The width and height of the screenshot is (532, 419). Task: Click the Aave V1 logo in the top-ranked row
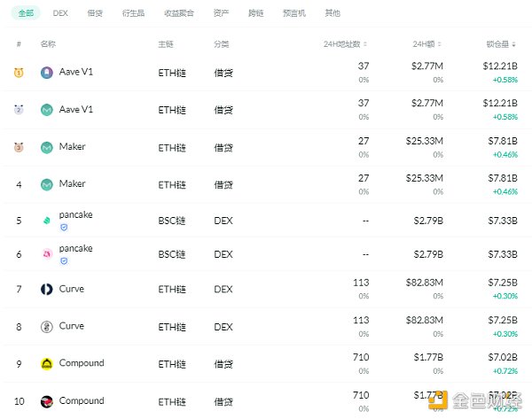[47, 73]
